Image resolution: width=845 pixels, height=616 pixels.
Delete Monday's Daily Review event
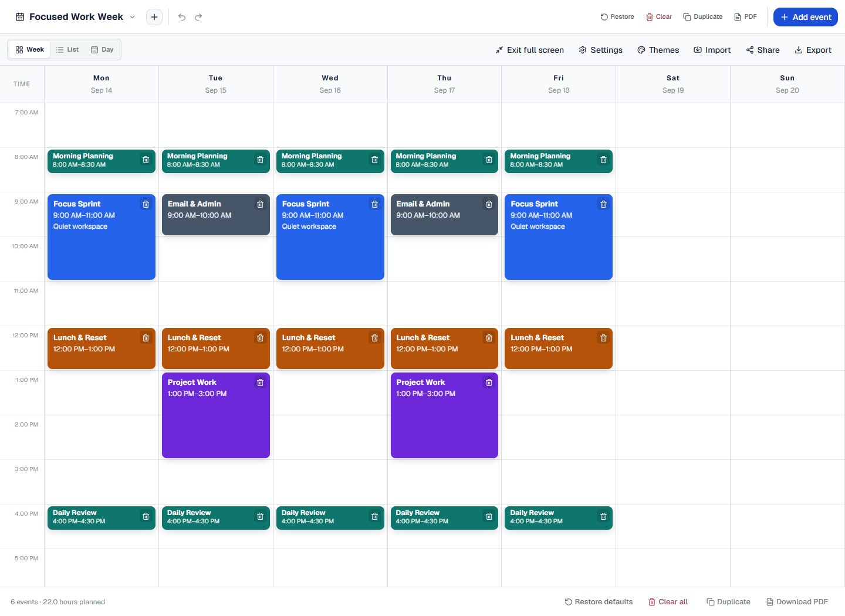click(146, 516)
